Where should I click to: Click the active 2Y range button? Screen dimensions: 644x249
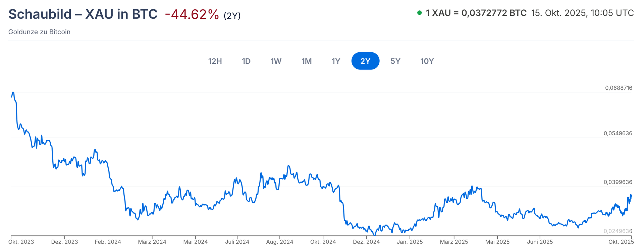[365, 61]
